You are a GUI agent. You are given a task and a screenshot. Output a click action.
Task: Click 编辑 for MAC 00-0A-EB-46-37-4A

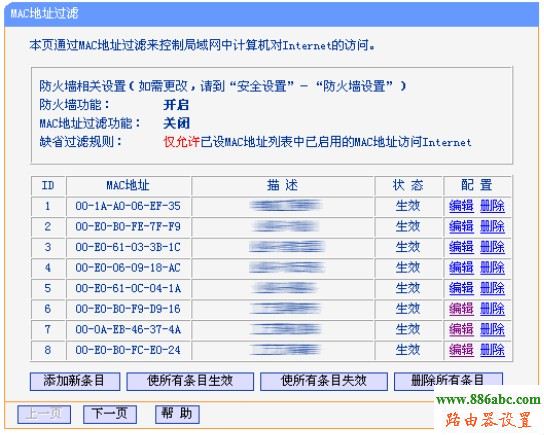click(x=461, y=329)
